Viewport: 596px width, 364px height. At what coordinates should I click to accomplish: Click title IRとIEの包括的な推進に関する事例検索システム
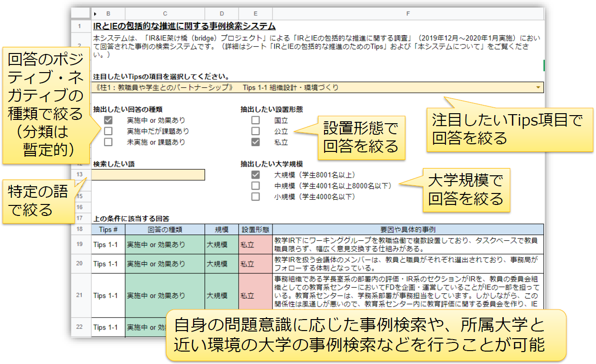[184, 26]
